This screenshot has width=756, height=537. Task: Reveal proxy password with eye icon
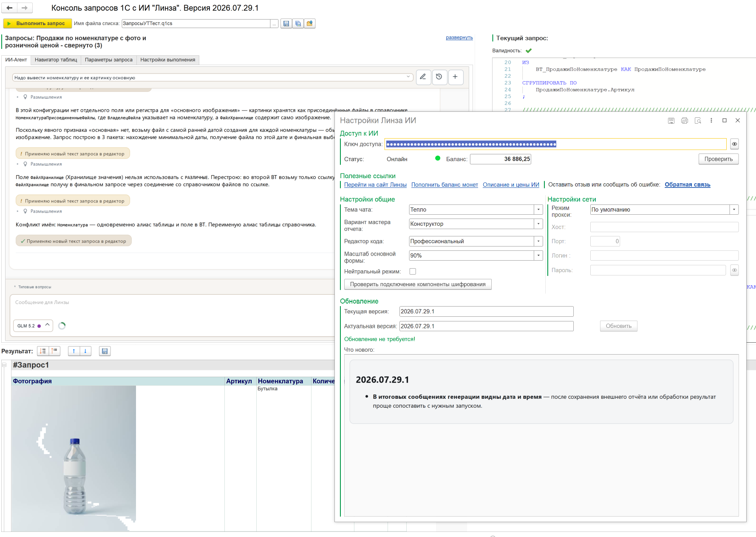(734, 270)
